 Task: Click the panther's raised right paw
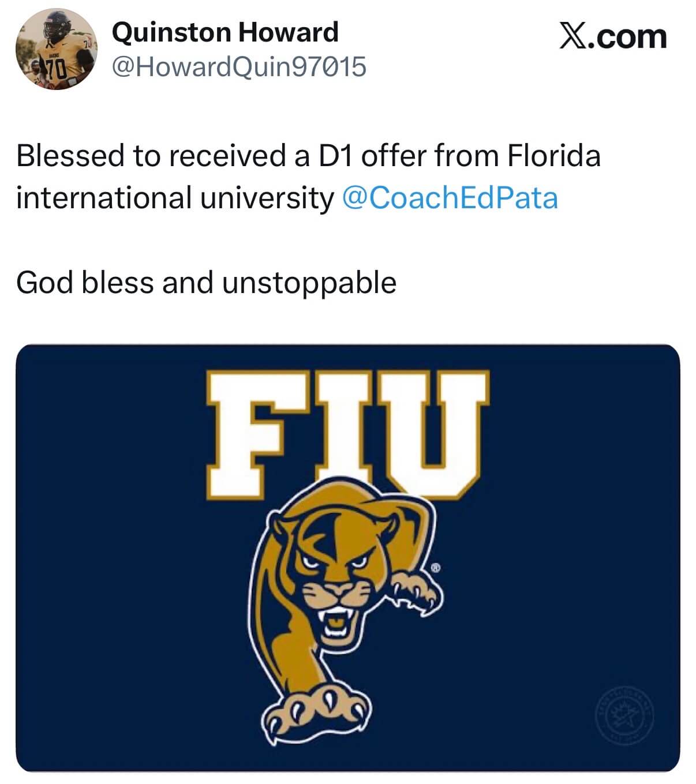(x=417, y=591)
